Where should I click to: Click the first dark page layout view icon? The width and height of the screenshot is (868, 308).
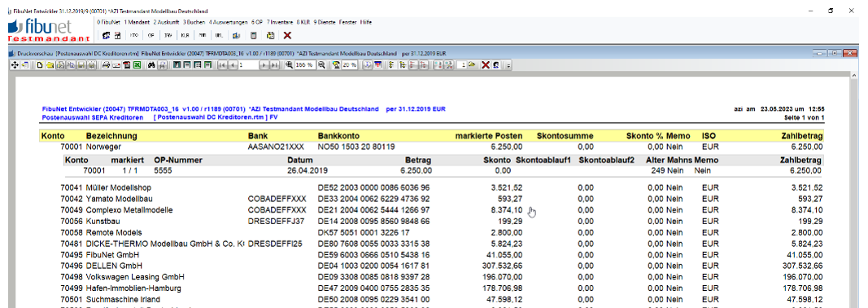click(x=177, y=65)
